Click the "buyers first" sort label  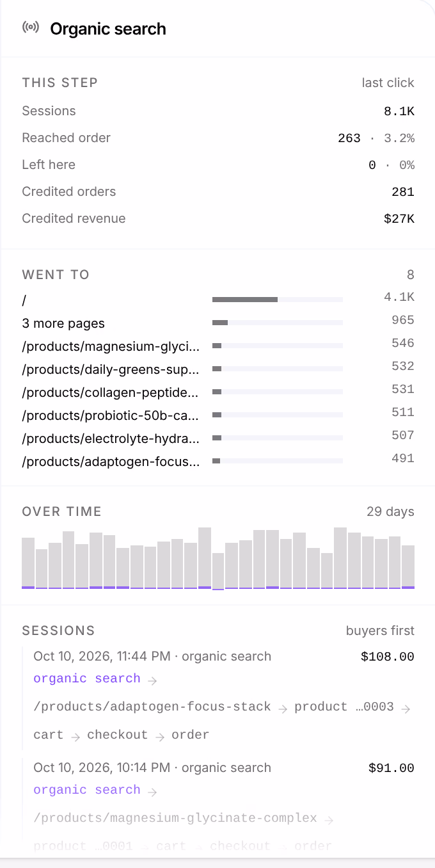(x=380, y=631)
